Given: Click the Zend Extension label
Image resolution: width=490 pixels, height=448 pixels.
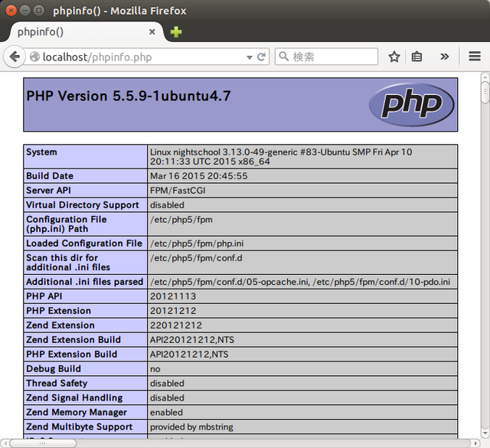Looking at the screenshot, I should (60, 325).
